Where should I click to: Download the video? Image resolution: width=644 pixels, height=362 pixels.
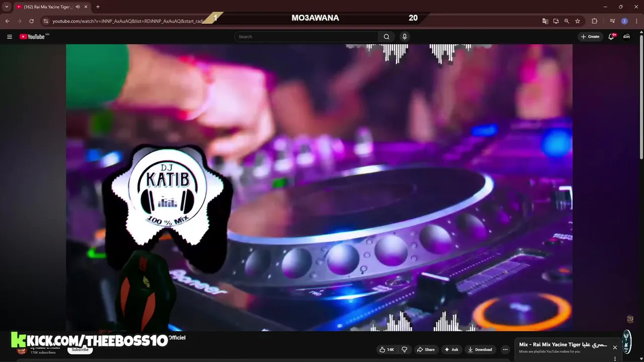(479, 349)
